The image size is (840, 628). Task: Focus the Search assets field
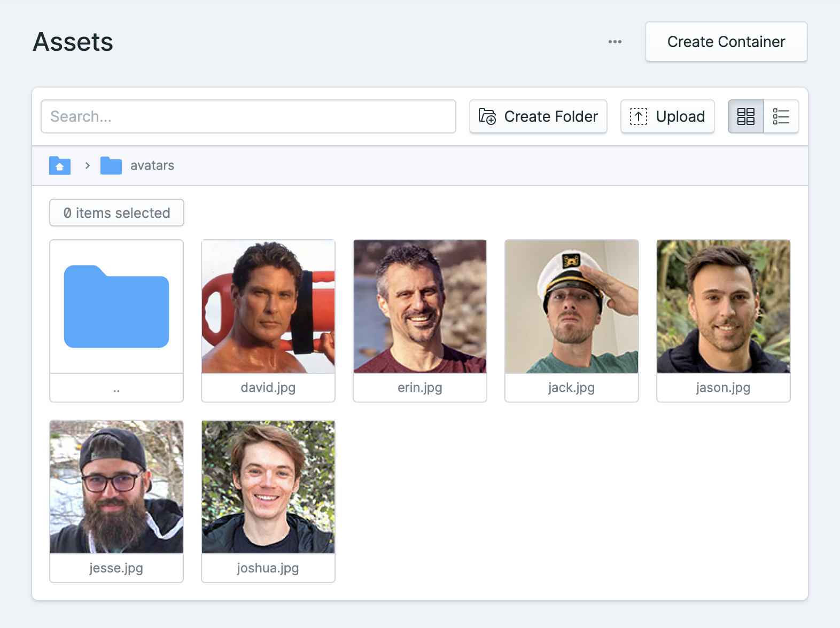(248, 116)
